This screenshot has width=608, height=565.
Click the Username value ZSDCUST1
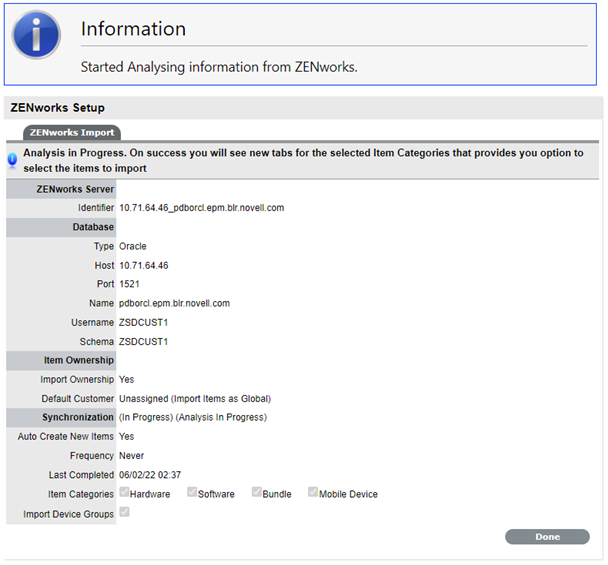143,323
